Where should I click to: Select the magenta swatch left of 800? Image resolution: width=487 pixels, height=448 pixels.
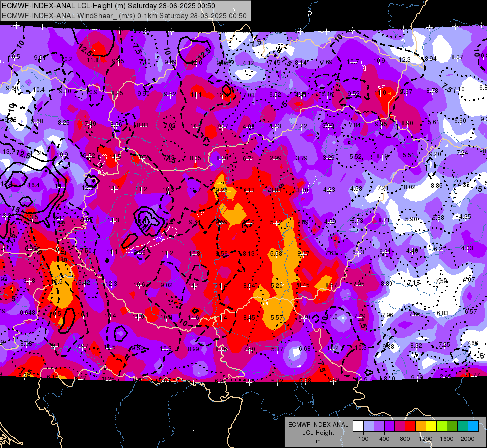tap(400, 426)
